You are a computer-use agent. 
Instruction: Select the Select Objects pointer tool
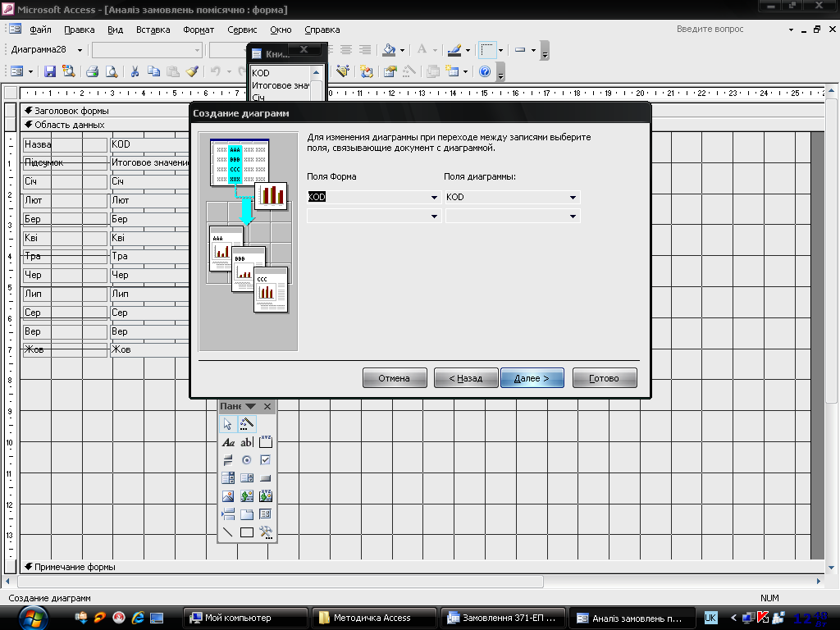(x=228, y=424)
